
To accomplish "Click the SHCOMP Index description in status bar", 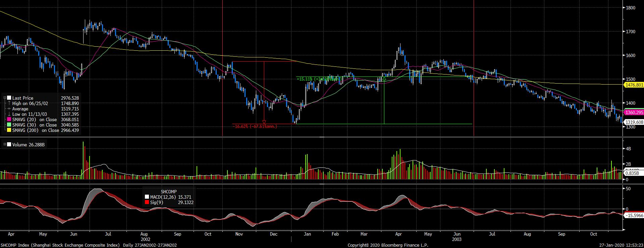I will tap(60, 245).
